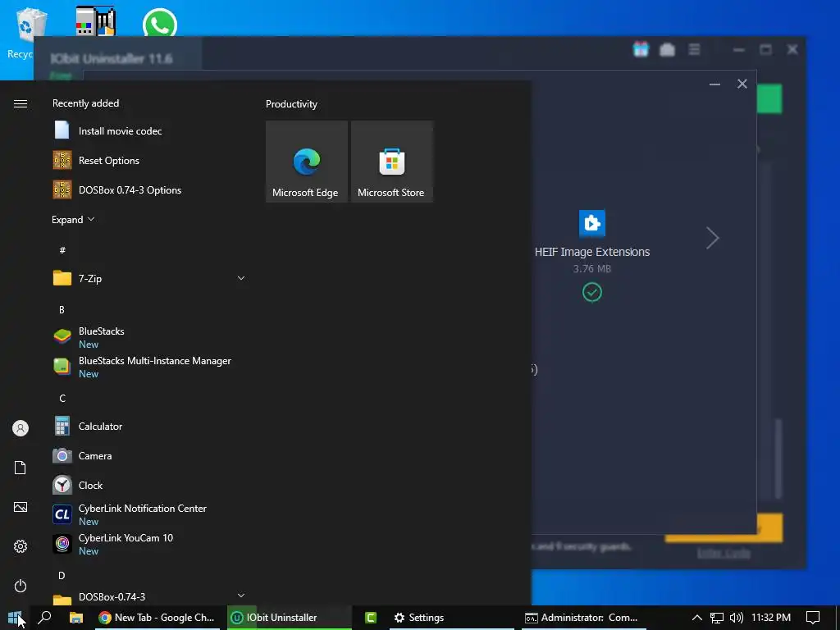840x630 pixels.
Task: Open DOSBox 0.74-3 Options entry
Action: click(148, 189)
